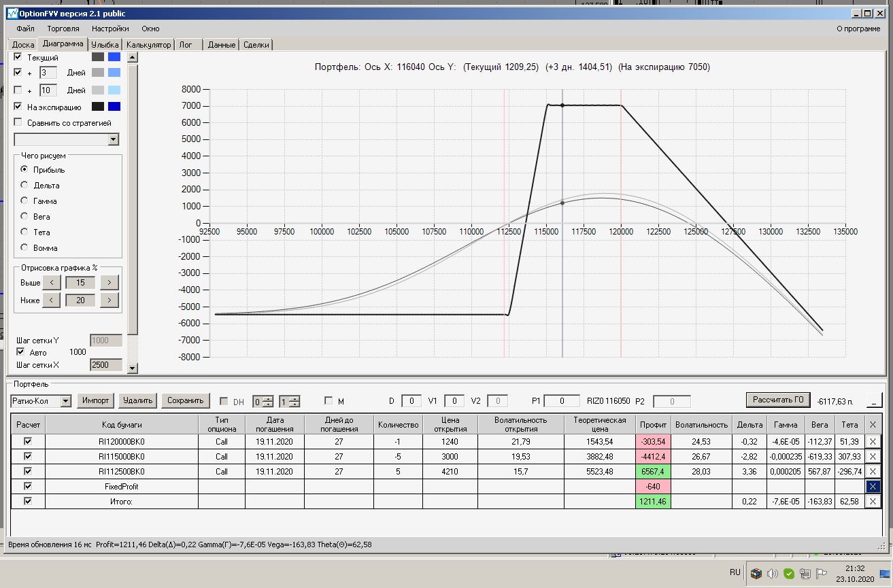The image size is (893, 588).
Task: Enable Сравнить со стратегией checkbox
Action: [18, 123]
